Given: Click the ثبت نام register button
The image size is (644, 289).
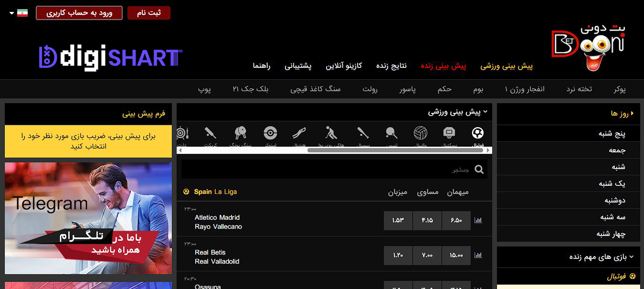Looking at the screenshot, I should (x=149, y=13).
